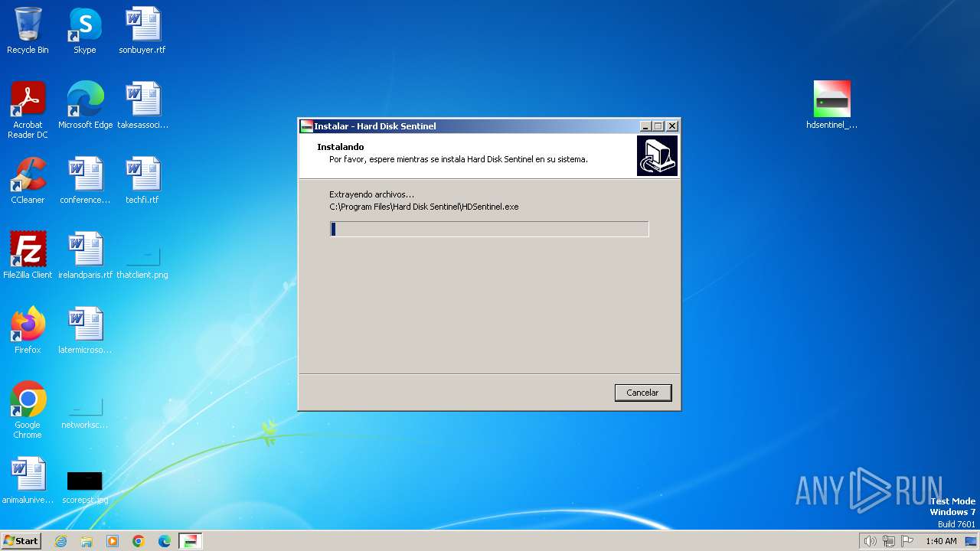980x551 pixels.
Task: Select the 'Extrayendo archivos...' status text
Action: click(x=371, y=194)
